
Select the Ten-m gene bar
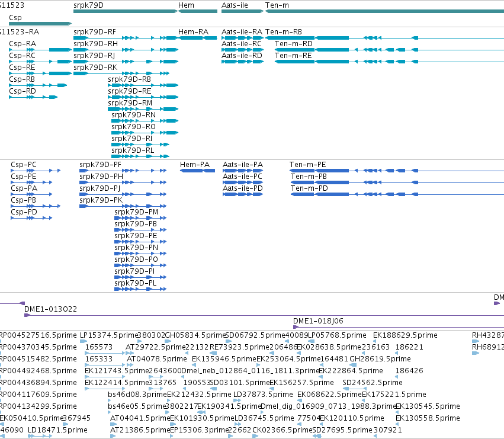click(x=384, y=11)
